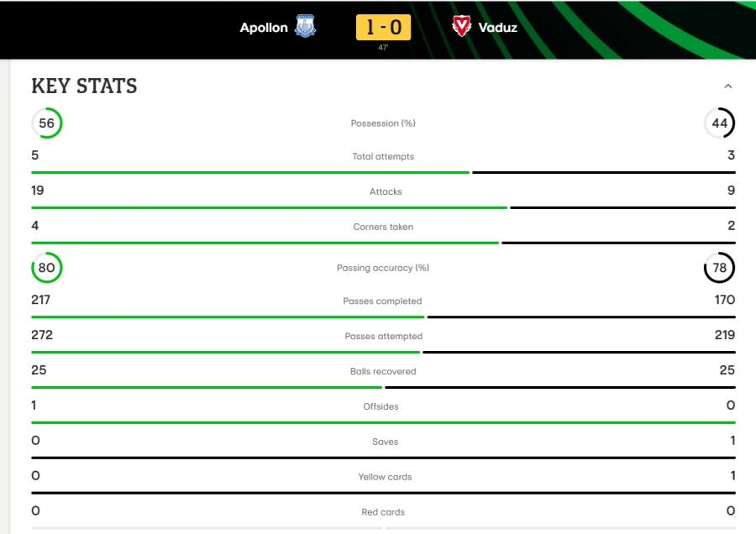756x534 pixels.
Task: Click the Balls recovered label
Action: 383,371
